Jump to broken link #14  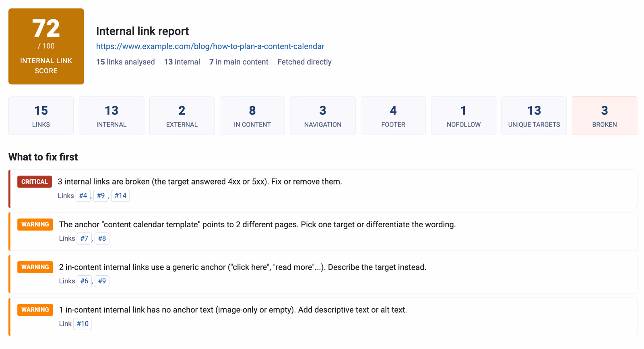[120, 195]
